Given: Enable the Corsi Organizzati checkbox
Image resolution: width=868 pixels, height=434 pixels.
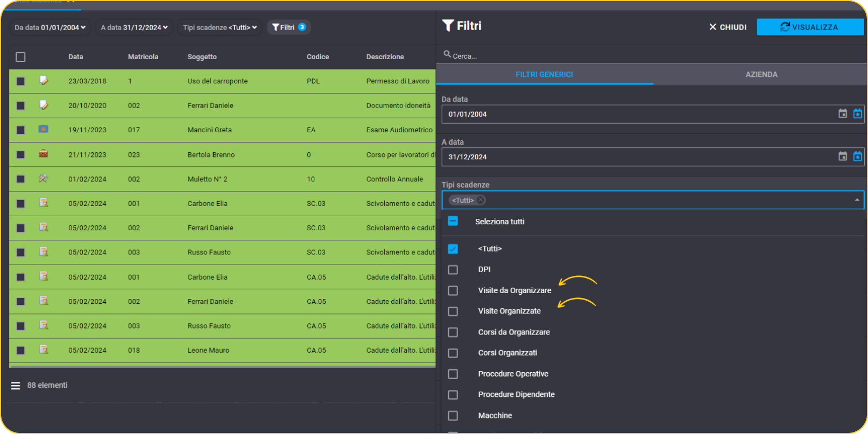Looking at the screenshot, I should pyautogui.click(x=453, y=353).
